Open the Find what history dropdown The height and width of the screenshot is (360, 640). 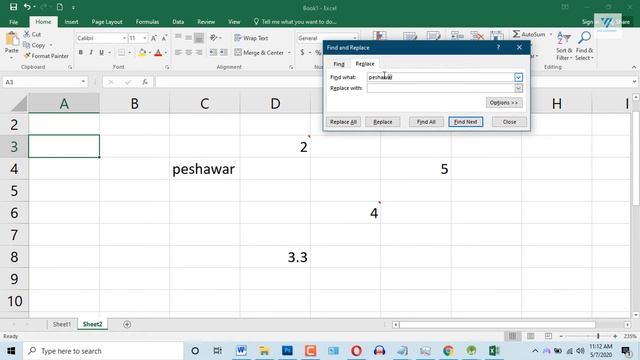(518, 77)
